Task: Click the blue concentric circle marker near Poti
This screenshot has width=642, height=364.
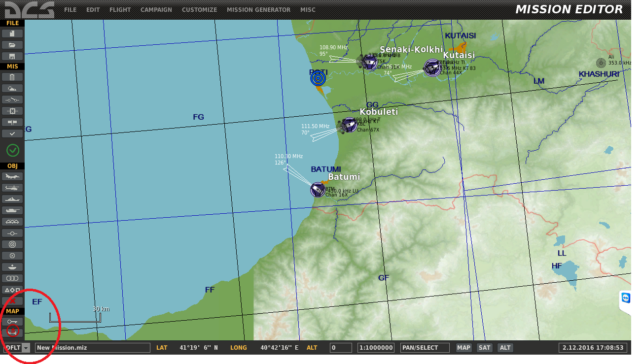Action: point(319,78)
